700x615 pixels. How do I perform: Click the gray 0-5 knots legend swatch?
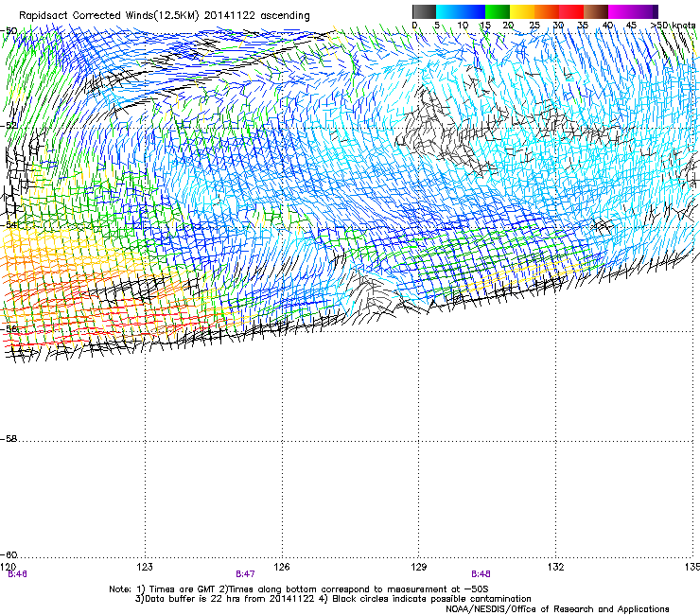424,11
